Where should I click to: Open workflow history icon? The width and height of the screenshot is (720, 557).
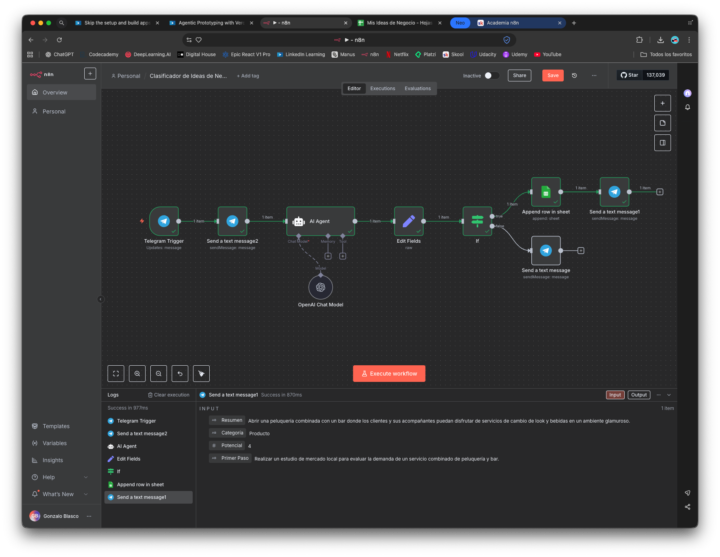click(x=574, y=75)
